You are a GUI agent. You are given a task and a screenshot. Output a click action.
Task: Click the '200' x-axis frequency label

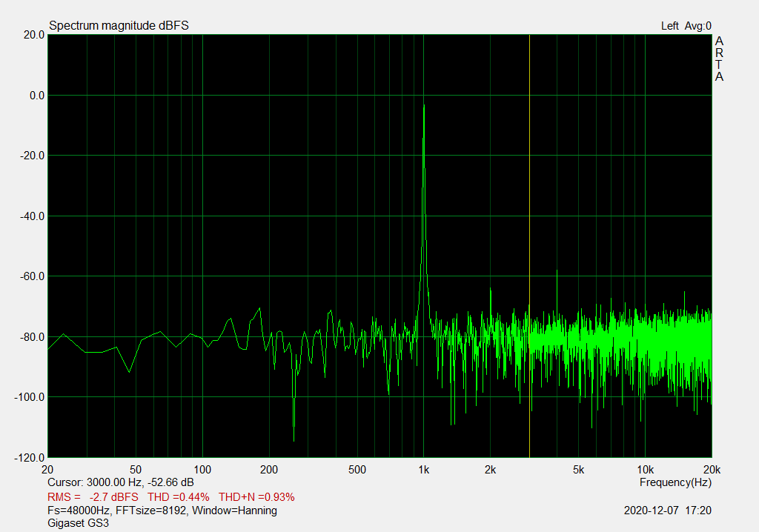[269, 470]
